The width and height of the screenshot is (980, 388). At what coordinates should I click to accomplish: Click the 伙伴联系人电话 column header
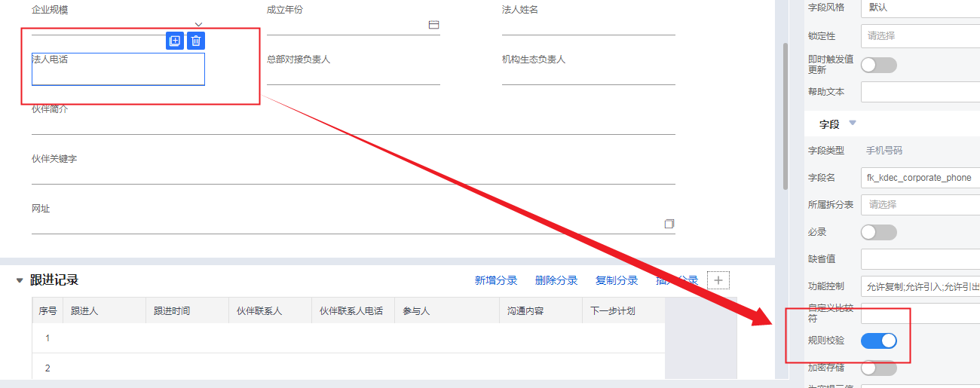pos(354,310)
